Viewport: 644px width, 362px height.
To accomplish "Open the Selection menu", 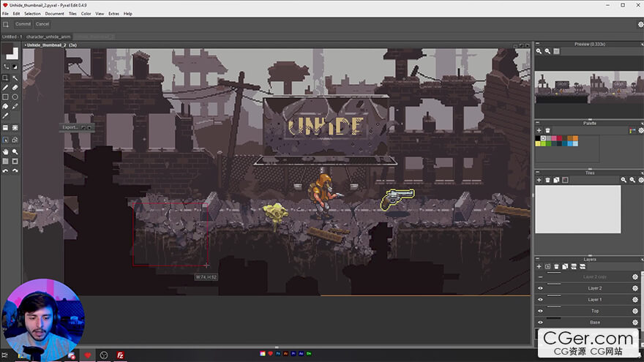I will pos(32,14).
